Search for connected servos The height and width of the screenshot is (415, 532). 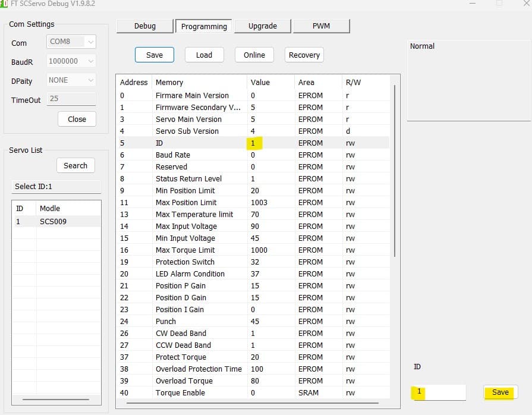coord(75,166)
